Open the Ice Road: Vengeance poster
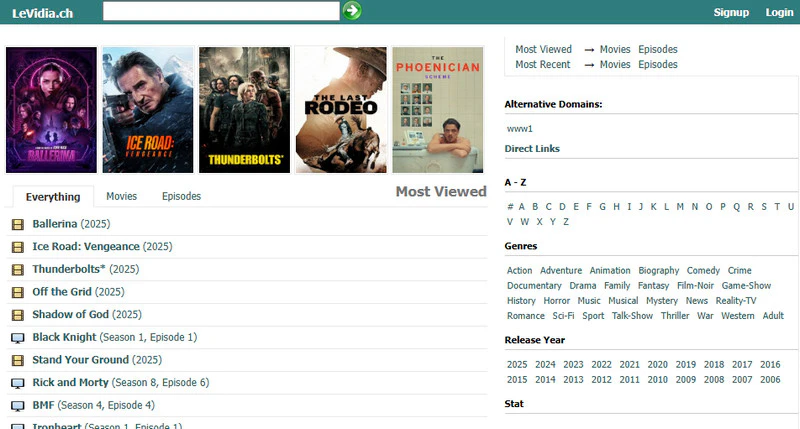This screenshot has width=800, height=429. [x=148, y=110]
